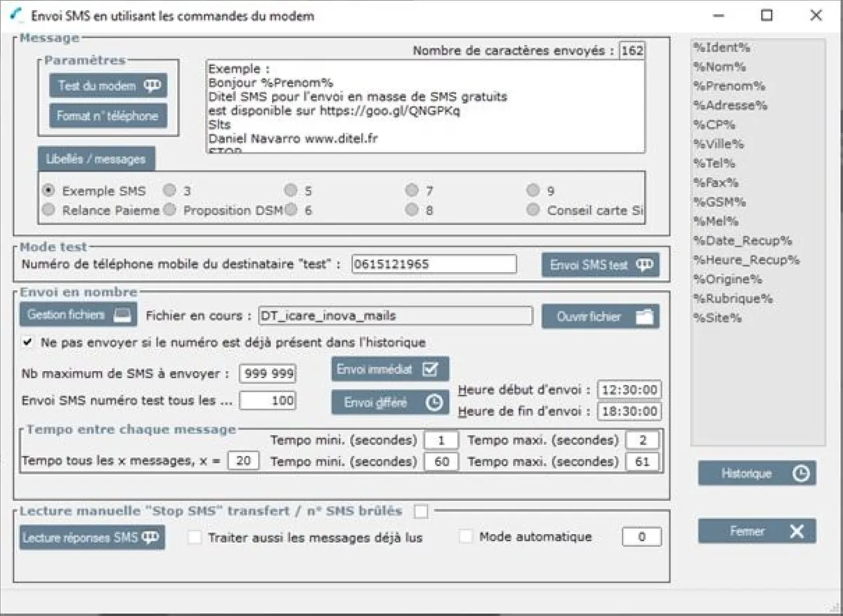This screenshot has width=843, height=616.
Task: Click the Fermer button
Action: (757, 531)
